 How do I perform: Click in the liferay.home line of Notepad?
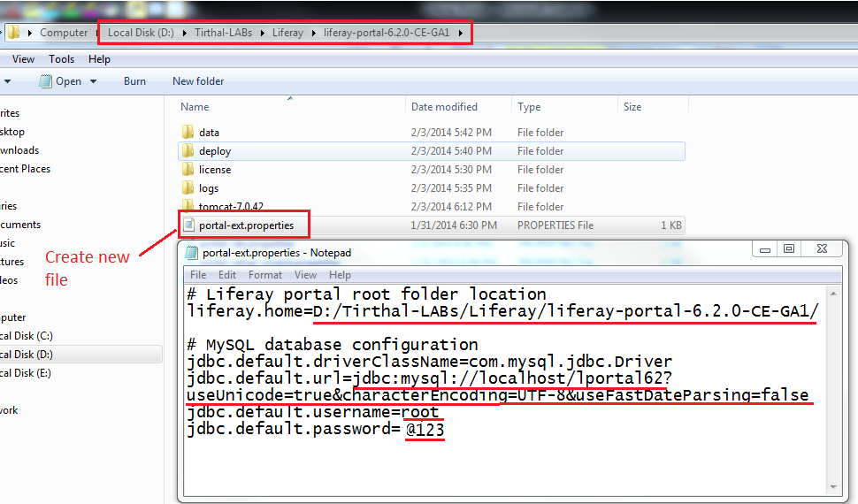pos(502,311)
